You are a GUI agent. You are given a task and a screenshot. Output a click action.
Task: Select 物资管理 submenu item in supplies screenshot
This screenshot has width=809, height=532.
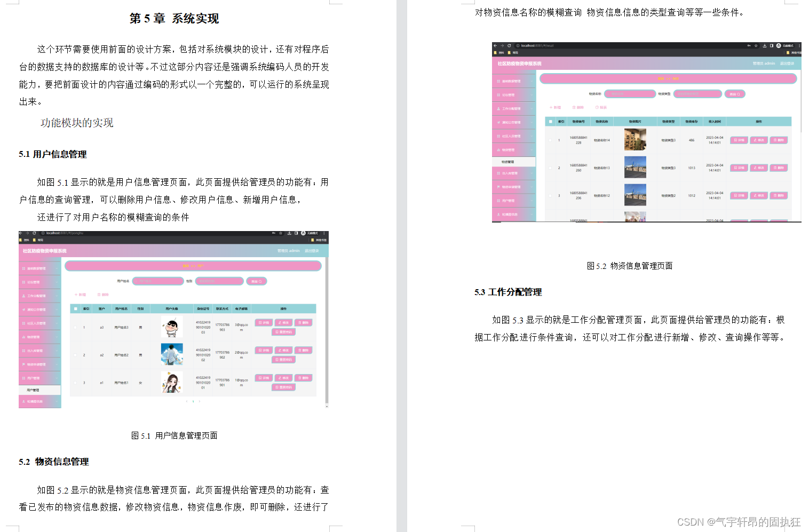pyautogui.click(x=514, y=162)
